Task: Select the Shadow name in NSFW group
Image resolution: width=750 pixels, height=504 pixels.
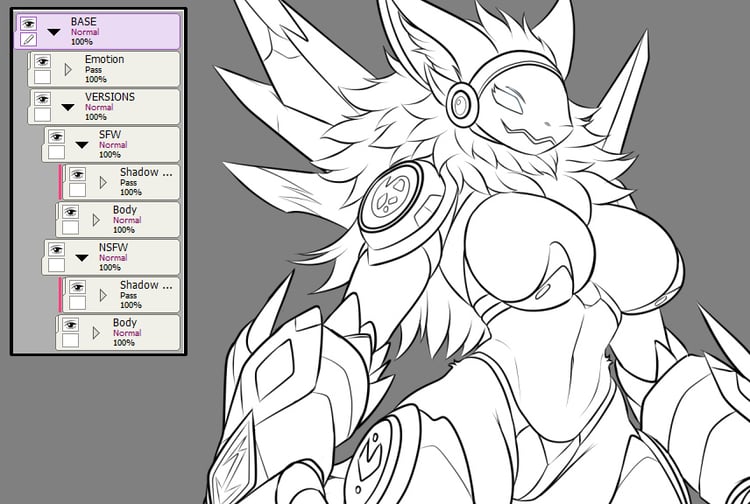Action: tap(146, 285)
